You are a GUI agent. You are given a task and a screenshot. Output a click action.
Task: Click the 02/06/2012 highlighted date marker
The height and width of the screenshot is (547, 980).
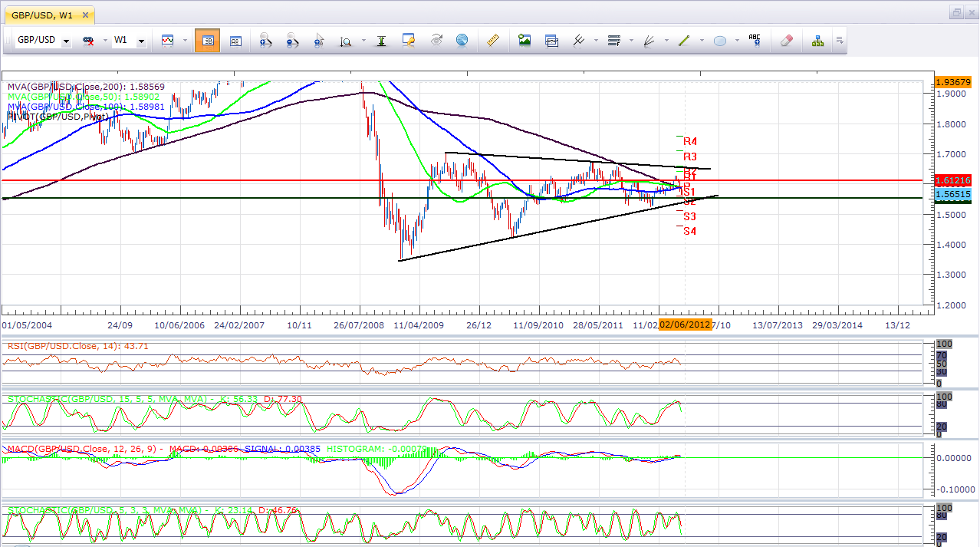click(x=686, y=325)
